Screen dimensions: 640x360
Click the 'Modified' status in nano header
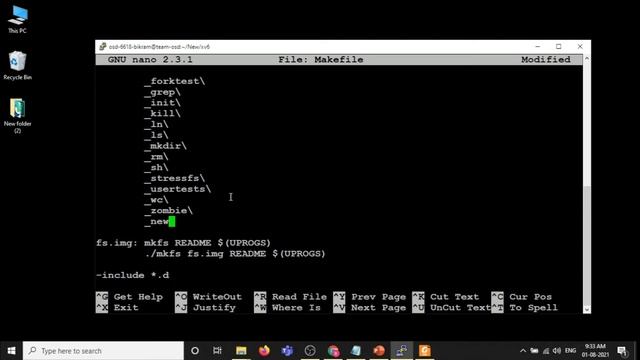click(546, 60)
